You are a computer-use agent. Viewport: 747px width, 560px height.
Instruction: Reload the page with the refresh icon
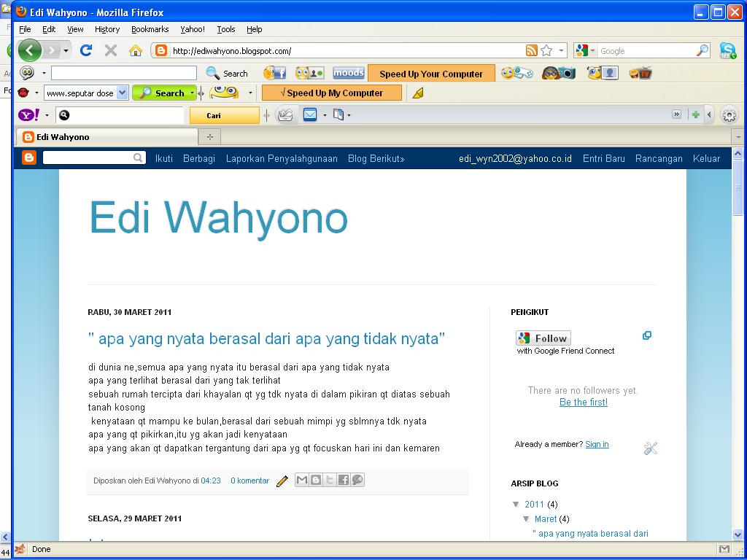click(x=86, y=50)
